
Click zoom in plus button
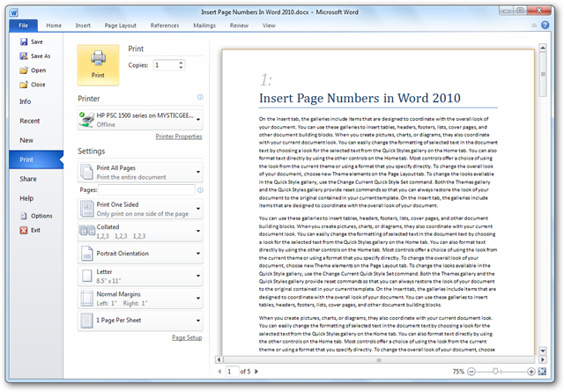(x=531, y=372)
